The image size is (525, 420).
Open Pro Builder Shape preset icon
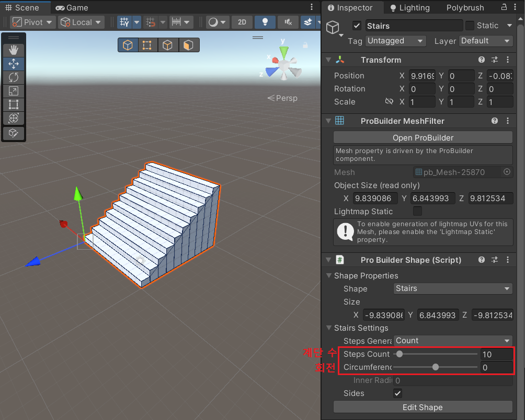coord(495,260)
